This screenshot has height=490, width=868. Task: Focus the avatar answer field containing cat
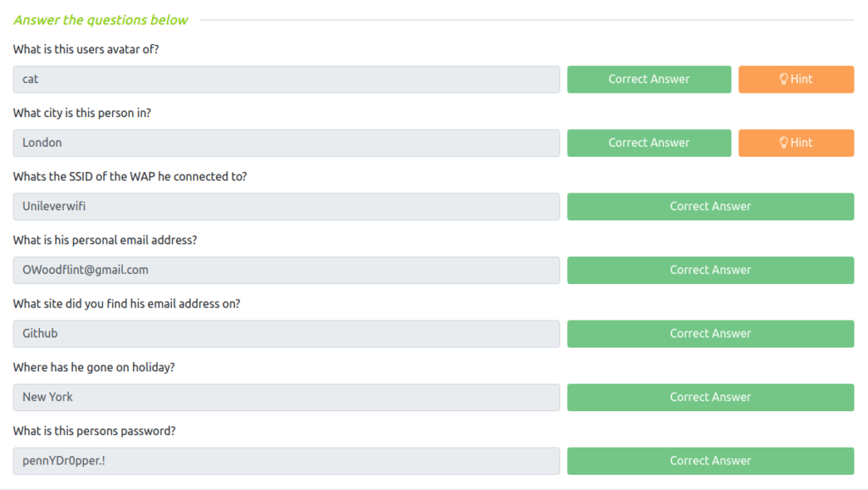point(287,79)
